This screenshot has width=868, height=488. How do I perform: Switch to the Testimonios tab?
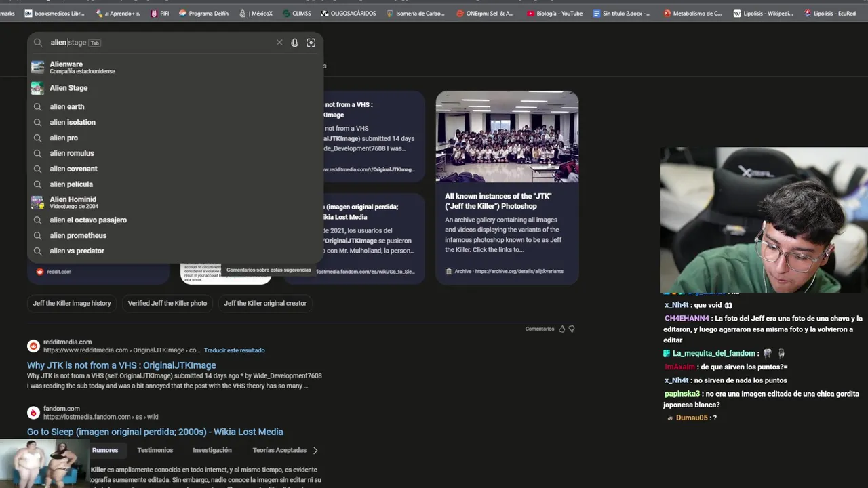tap(155, 450)
